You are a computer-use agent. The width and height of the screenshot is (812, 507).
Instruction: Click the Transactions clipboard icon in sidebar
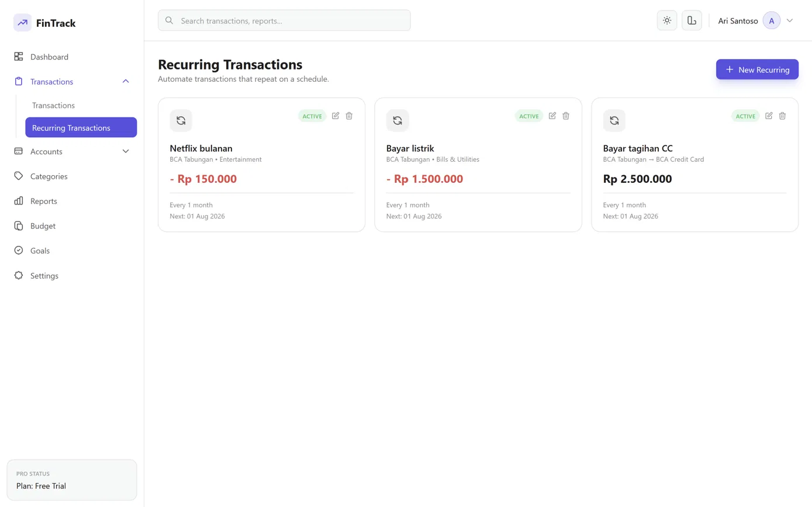pyautogui.click(x=19, y=82)
